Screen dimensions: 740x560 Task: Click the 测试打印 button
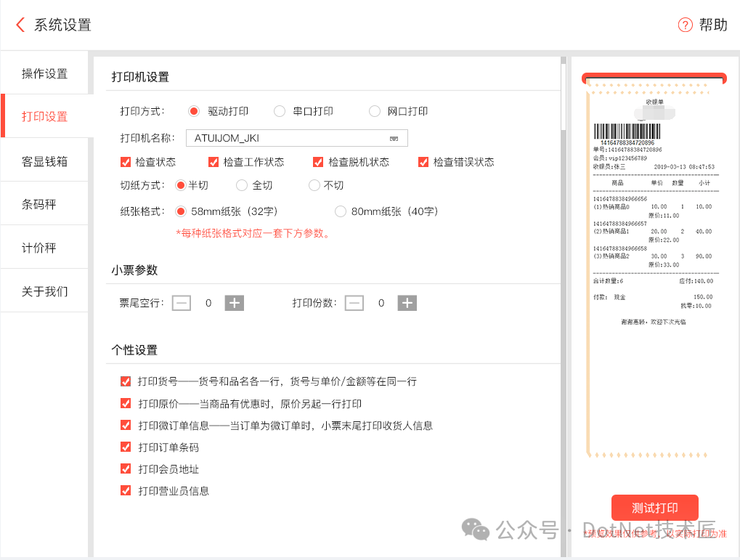(654, 508)
